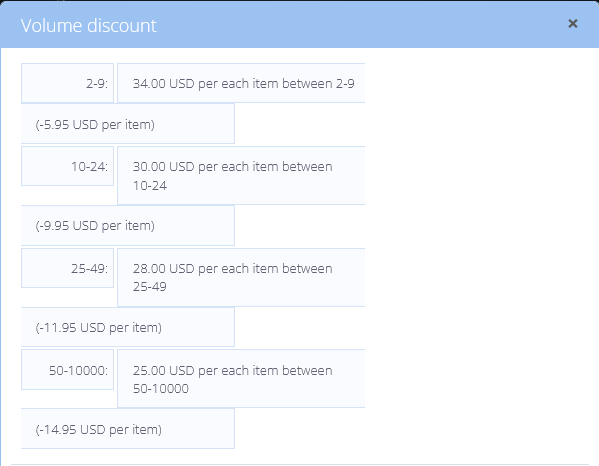Select the 25-49 quantity range cell
The height and width of the screenshot is (466, 599).
click(67, 268)
